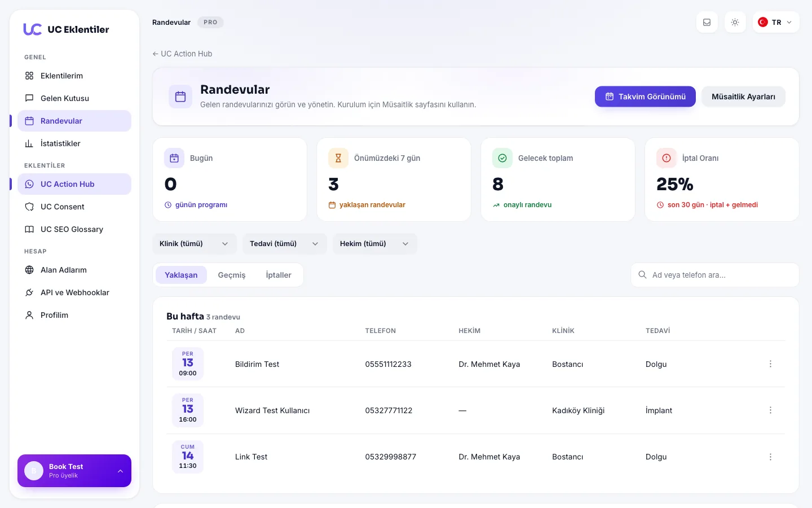Click the PER 13 16:00 date badge
The height and width of the screenshot is (508, 812).
[x=188, y=410]
